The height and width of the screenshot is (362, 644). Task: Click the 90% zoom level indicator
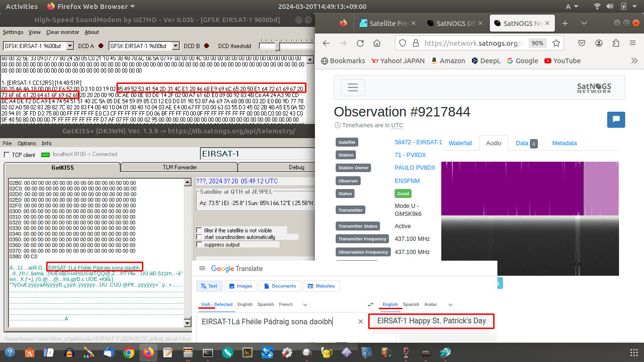coord(537,43)
